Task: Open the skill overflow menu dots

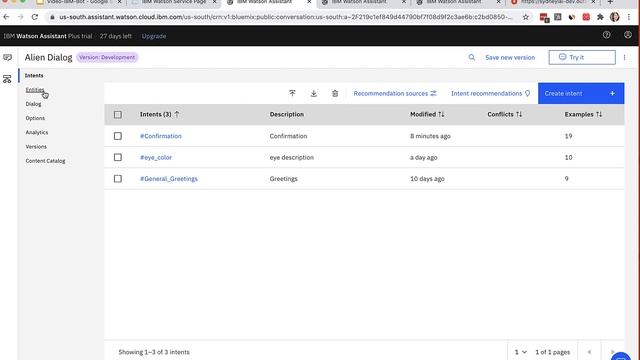Action: pos(624,58)
